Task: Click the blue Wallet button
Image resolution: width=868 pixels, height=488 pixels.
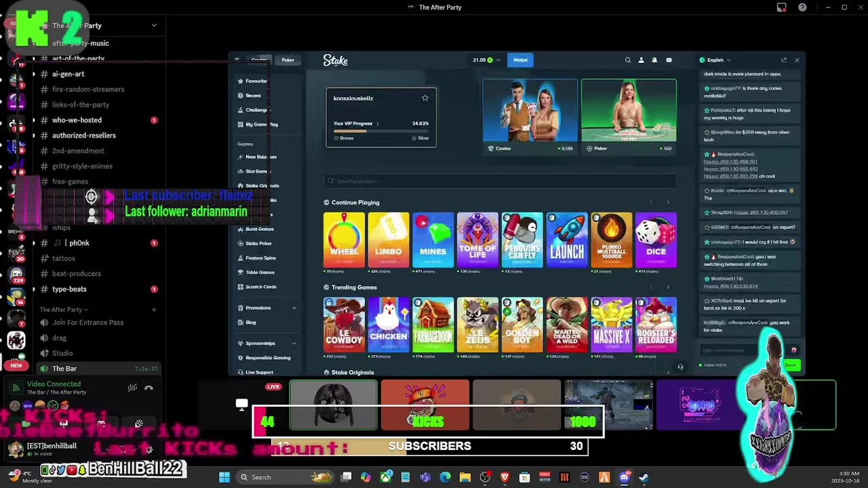Action: click(x=520, y=60)
